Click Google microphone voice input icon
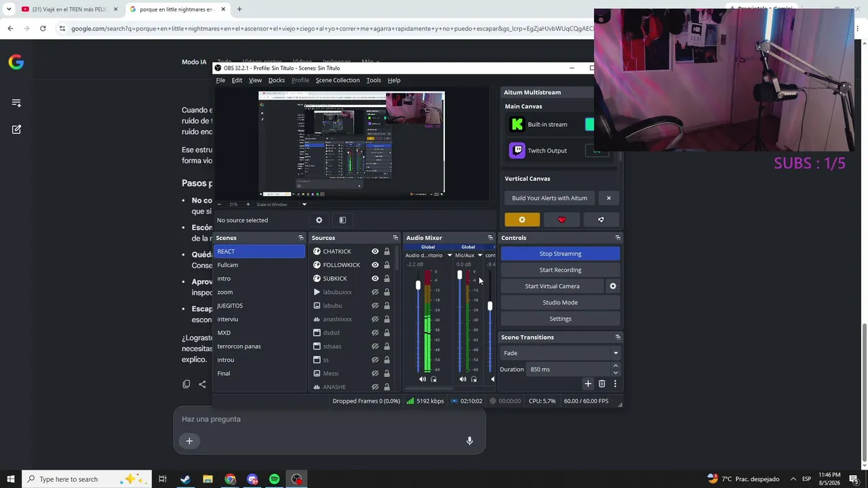The image size is (868, 488). pyautogui.click(x=469, y=441)
